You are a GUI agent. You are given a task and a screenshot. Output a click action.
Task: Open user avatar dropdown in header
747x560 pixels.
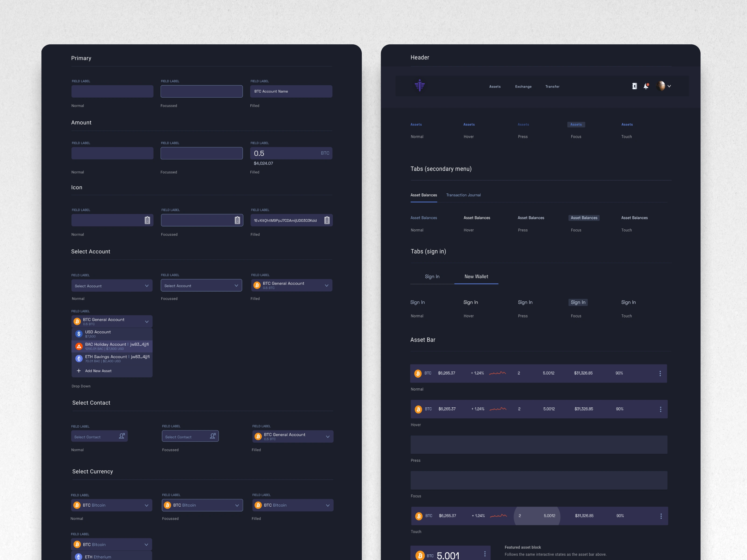tap(664, 86)
